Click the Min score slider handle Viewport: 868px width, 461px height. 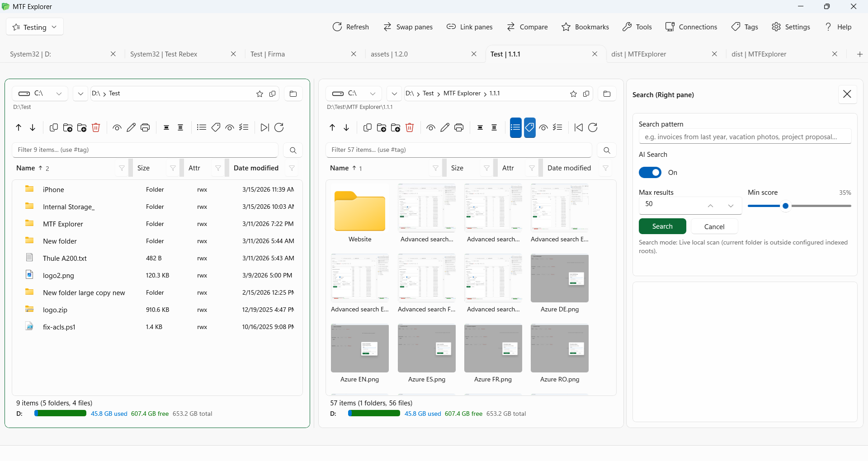click(786, 206)
